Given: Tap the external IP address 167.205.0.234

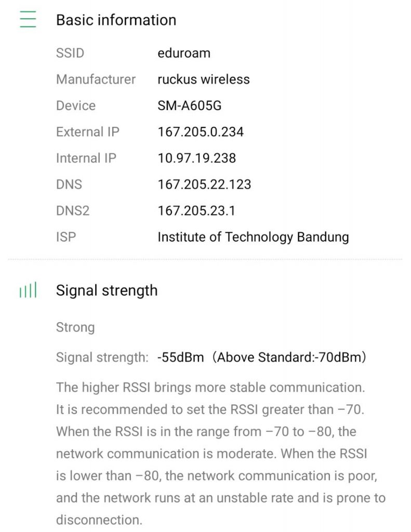Looking at the screenshot, I should tap(201, 132).
